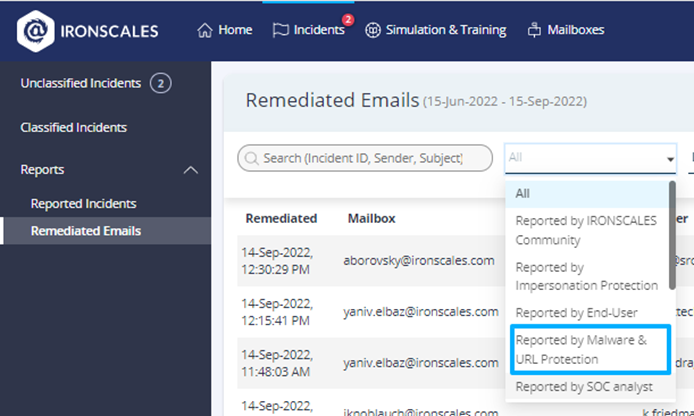The image size is (694, 416).
Task: Toggle the All filter dropdown arrow
Action: 670,159
